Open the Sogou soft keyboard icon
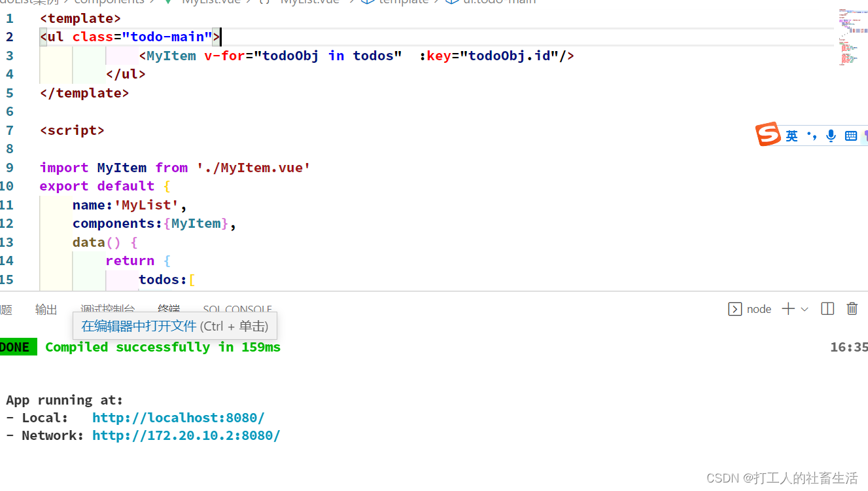The height and width of the screenshot is (491, 868). 851,135
